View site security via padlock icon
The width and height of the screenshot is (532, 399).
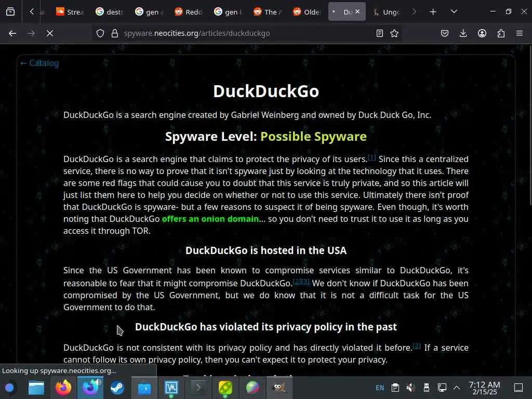pyautogui.click(x=115, y=33)
